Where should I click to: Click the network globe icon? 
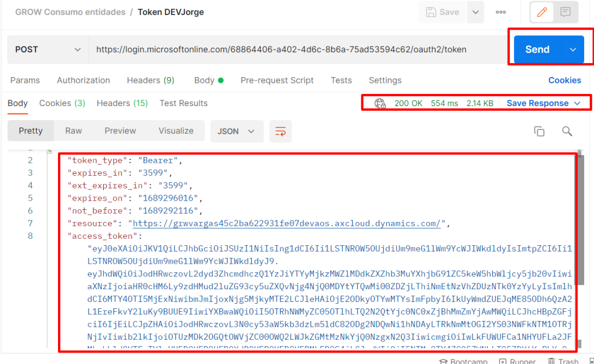[380, 103]
